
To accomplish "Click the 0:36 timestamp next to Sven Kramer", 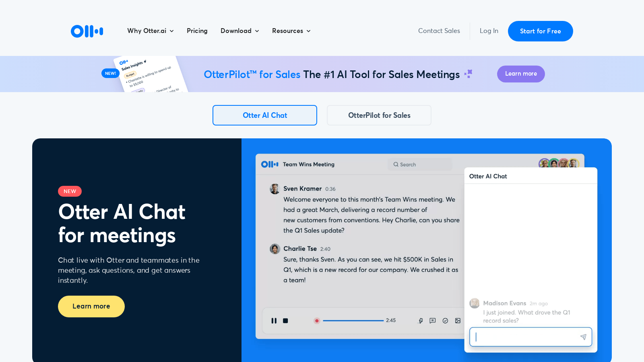I will pos(330,189).
